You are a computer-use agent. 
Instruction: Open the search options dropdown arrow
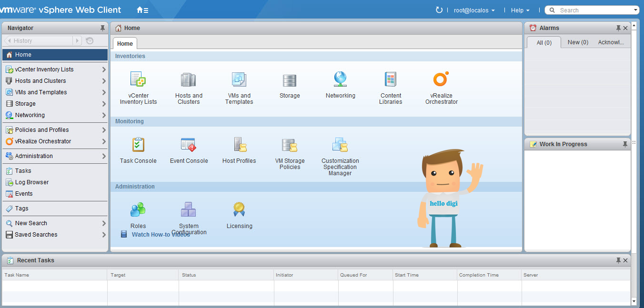click(x=635, y=10)
